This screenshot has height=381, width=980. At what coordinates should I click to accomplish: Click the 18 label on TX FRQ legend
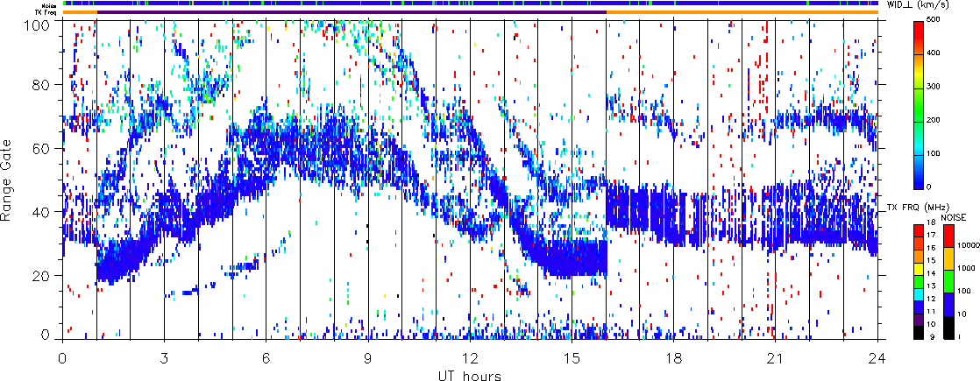click(931, 223)
